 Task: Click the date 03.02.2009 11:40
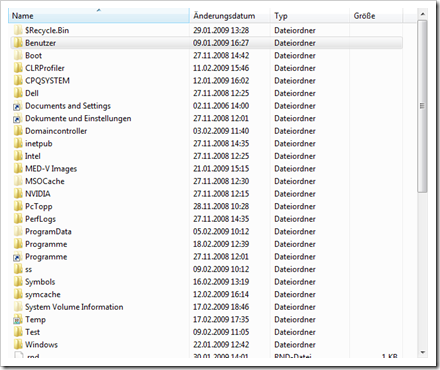221,131
